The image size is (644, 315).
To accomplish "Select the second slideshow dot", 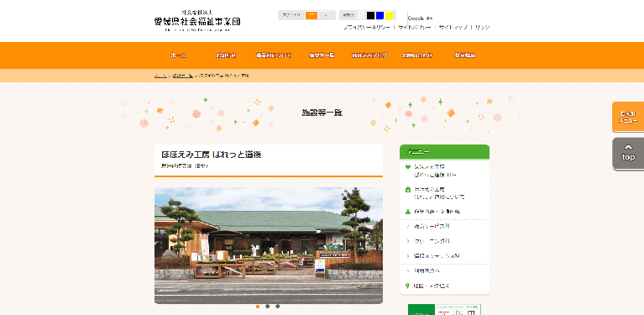I will point(267,307).
